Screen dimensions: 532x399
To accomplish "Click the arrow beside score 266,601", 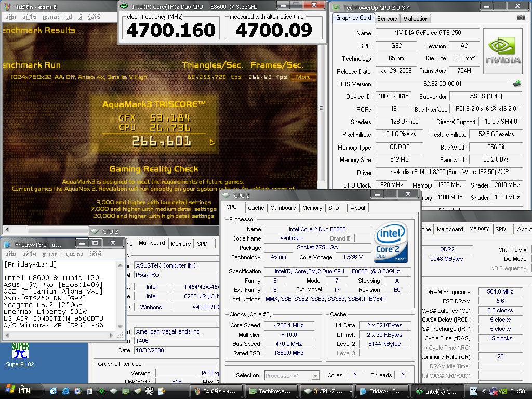I will (x=212, y=142).
